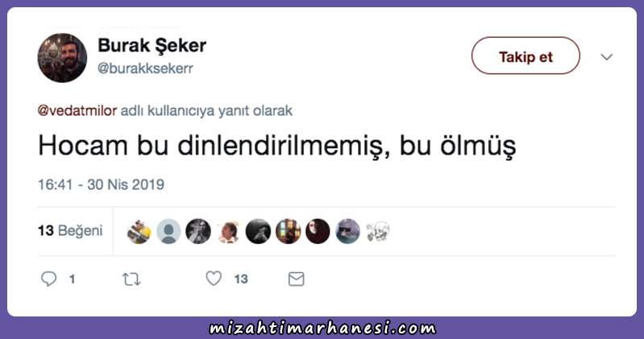Open the third black-and-white liker avatar
The height and width of the screenshot is (339, 644).
click(x=198, y=231)
